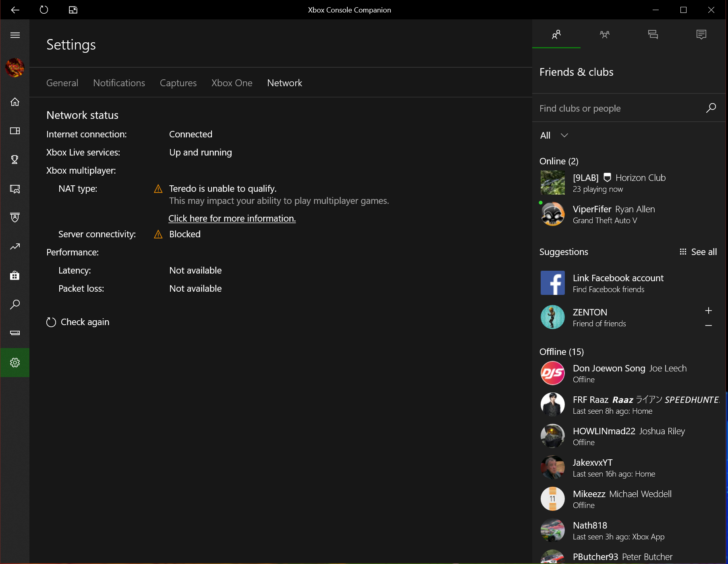Click See all suggestions
The height and width of the screenshot is (564, 728).
[698, 252]
